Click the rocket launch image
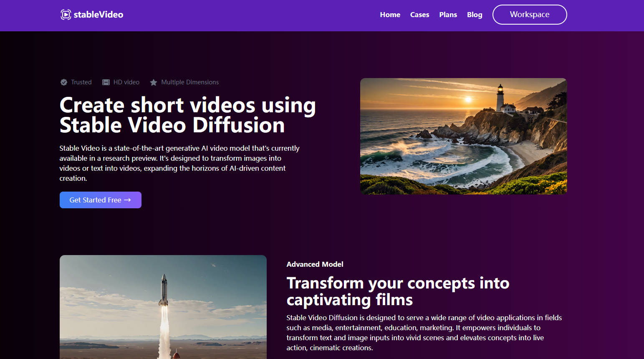 (x=163, y=307)
